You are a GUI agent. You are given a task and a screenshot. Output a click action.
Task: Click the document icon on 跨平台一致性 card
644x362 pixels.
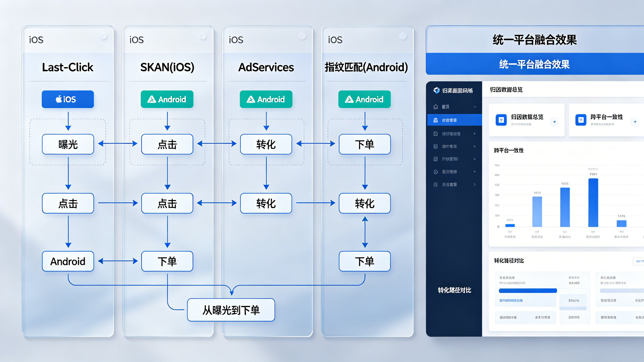581,120
